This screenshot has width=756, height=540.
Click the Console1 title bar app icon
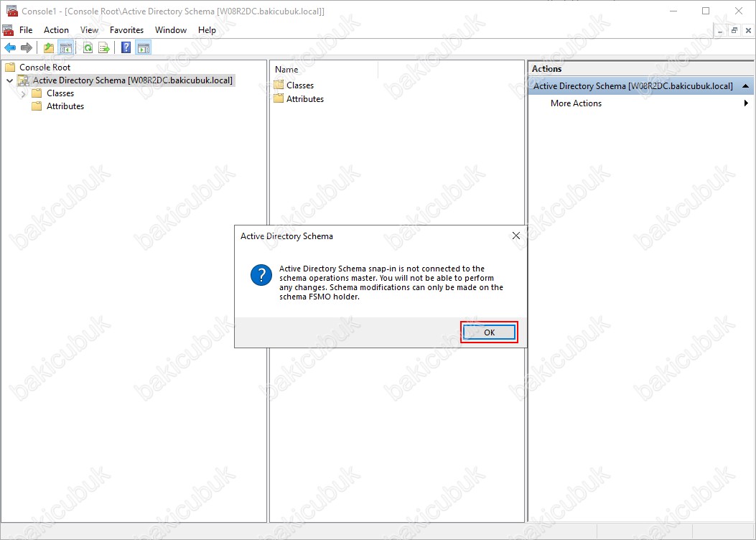pyautogui.click(x=12, y=11)
